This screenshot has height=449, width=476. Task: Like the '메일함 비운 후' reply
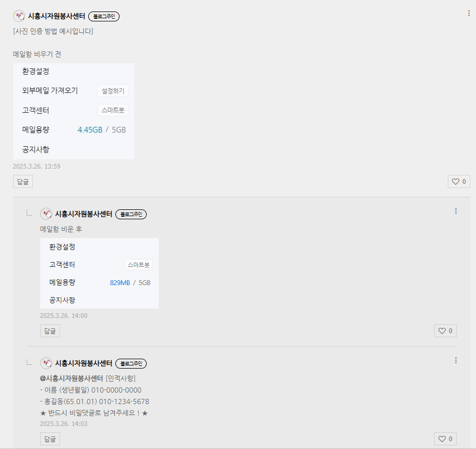click(x=445, y=331)
